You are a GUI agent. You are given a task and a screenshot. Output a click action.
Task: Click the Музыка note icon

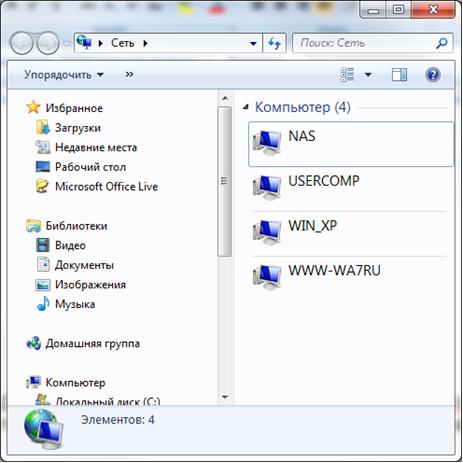click(43, 304)
